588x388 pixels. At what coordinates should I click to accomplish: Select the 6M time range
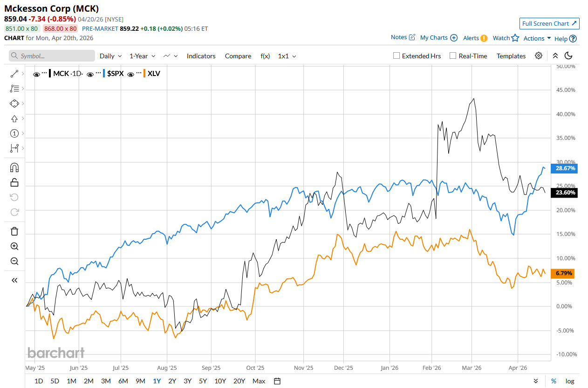pos(123,381)
